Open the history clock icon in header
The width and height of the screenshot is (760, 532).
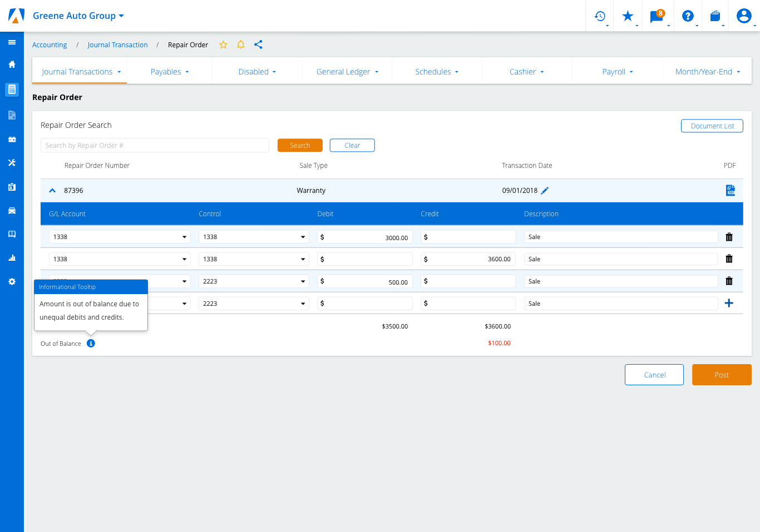coord(600,16)
